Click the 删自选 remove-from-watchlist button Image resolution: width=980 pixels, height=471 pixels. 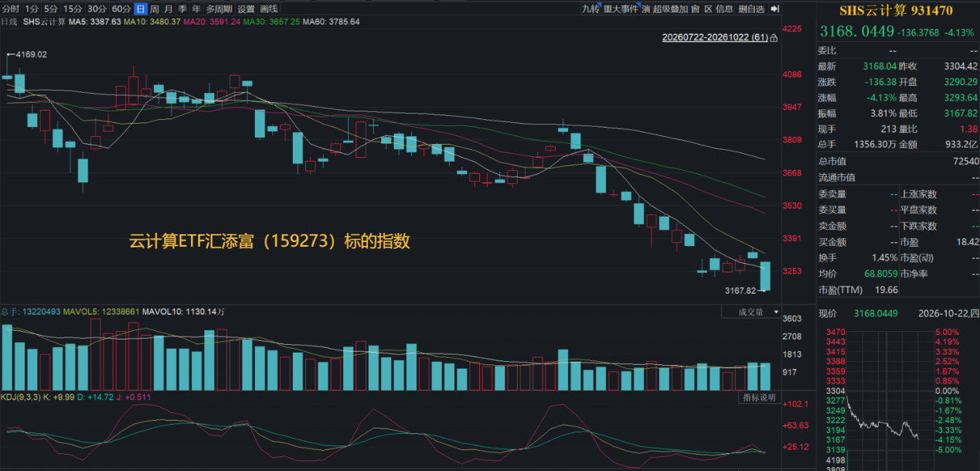751,9
